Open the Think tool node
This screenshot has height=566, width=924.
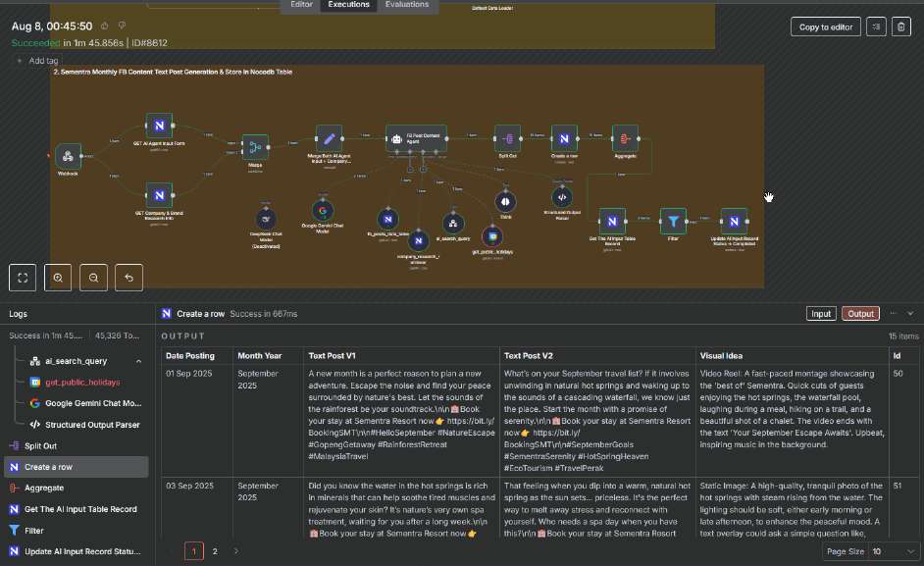click(505, 202)
